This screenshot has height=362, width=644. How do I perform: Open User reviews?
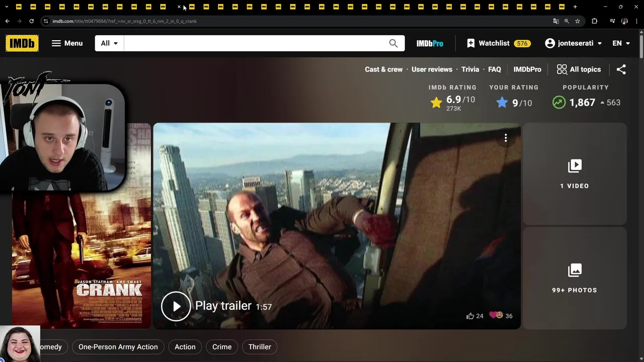click(432, 69)
